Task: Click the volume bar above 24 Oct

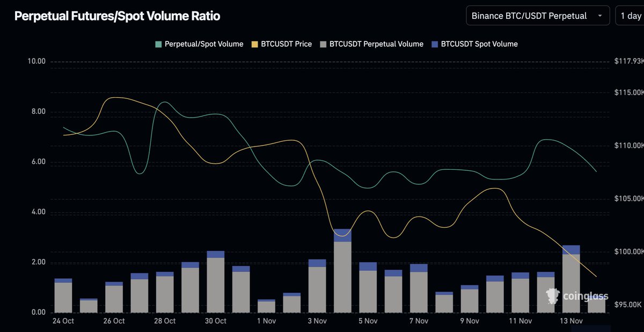Action: pyautogui.click(x=63, y=295)
